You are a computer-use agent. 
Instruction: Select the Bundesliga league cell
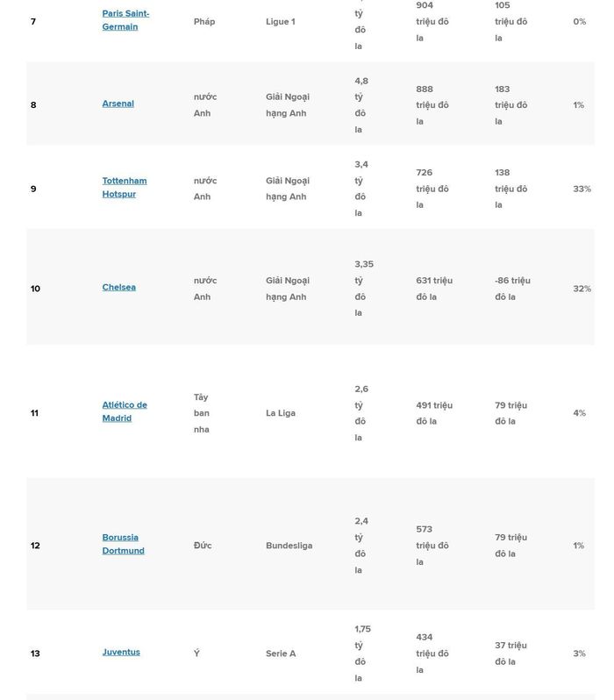[289, 546]
